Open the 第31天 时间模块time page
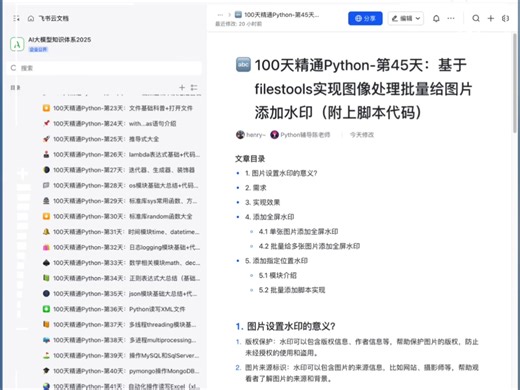Image resolution: width=520 pixels, height=390 pixels. [x=127, y=232]
